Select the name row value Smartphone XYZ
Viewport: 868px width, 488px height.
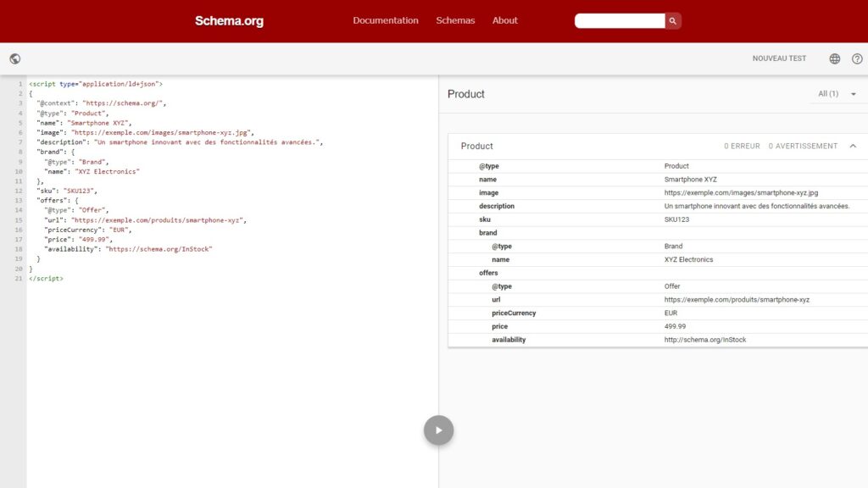pos(690,180)
